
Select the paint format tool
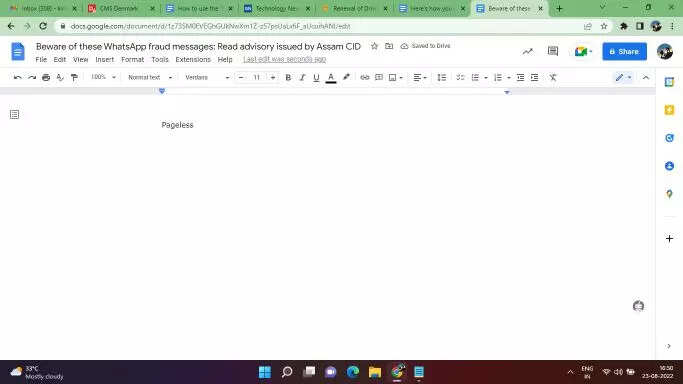coord(74,77)
